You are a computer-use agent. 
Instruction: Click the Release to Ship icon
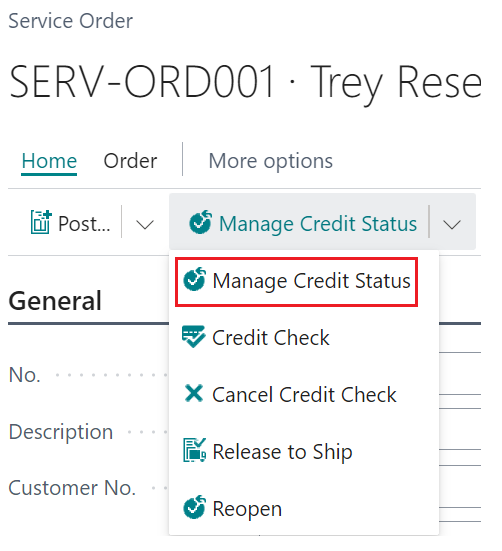point(194,450)
